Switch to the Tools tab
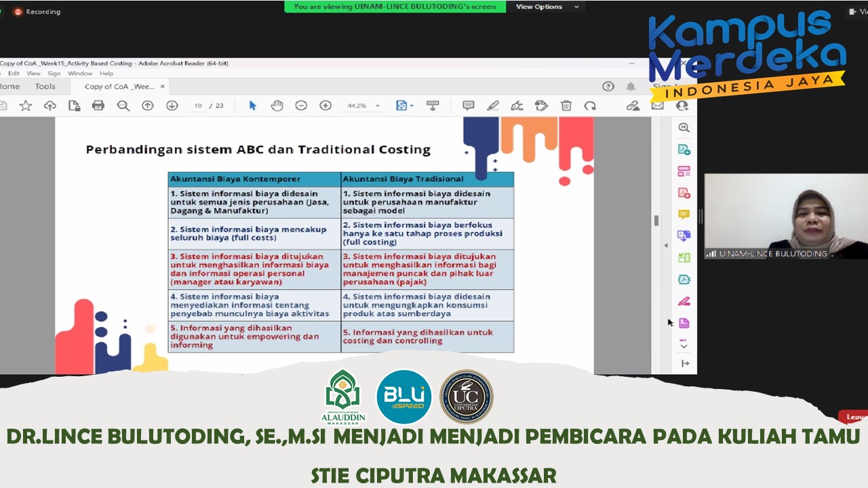 tap(45, 86)
